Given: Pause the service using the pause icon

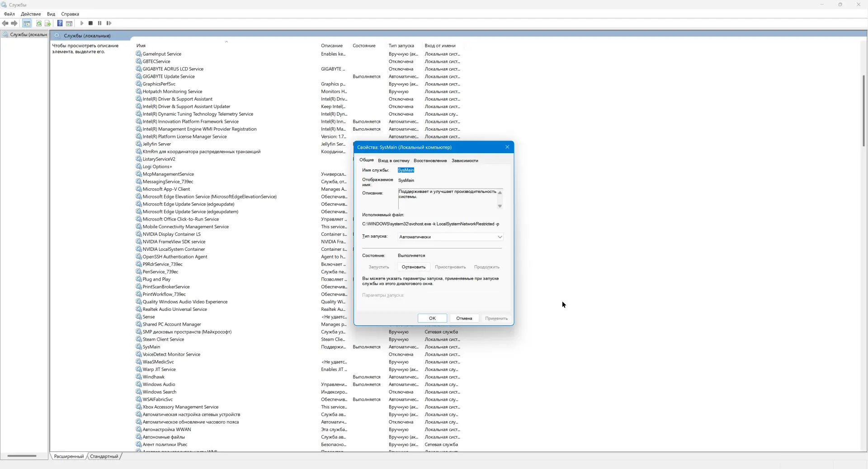Looking at the screenshot, I should click(x=99, y=23).
